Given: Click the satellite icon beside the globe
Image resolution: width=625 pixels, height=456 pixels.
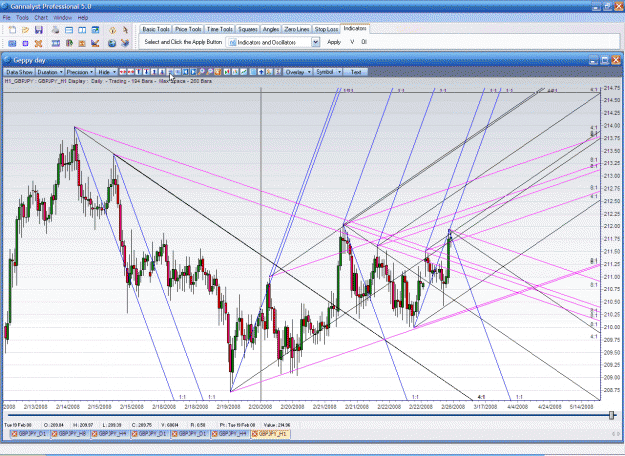Looking at the screenshot, I should coord(125,43).
